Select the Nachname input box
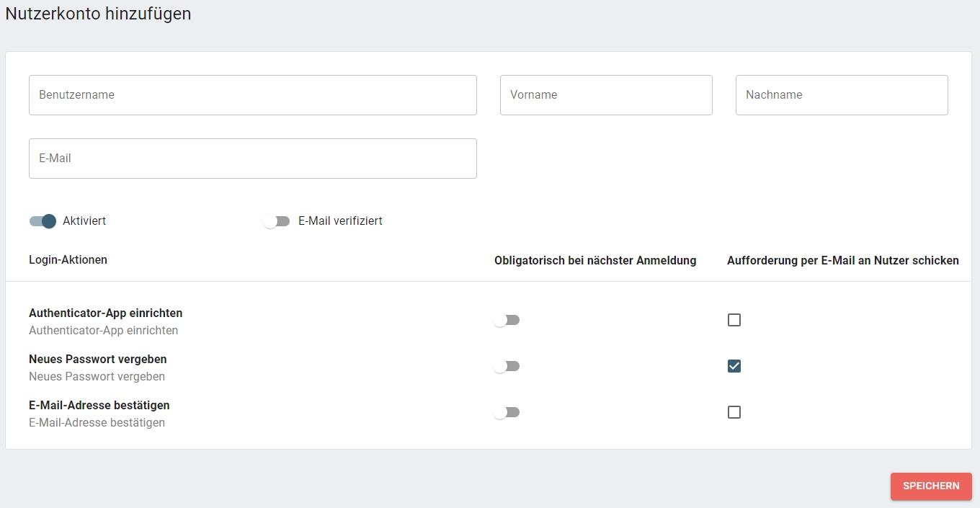Image resolution: width=980 pixels, height=508 pixels. click(841, 95)
